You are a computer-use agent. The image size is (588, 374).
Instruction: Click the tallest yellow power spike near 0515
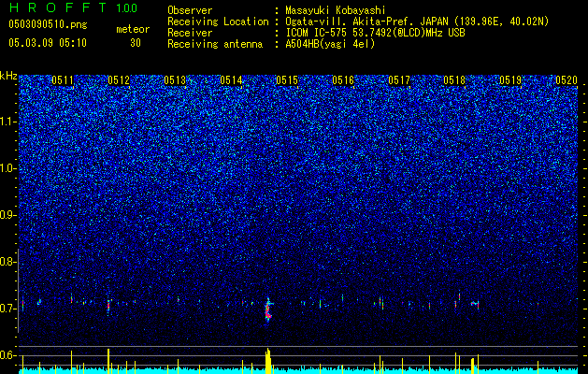268,361
